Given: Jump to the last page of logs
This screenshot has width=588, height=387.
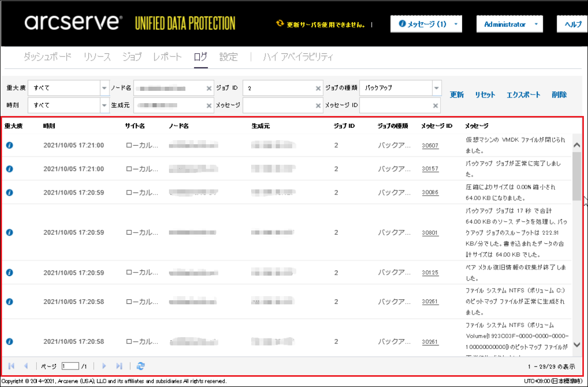Looking at the screenshot, I should coord(119,366).
